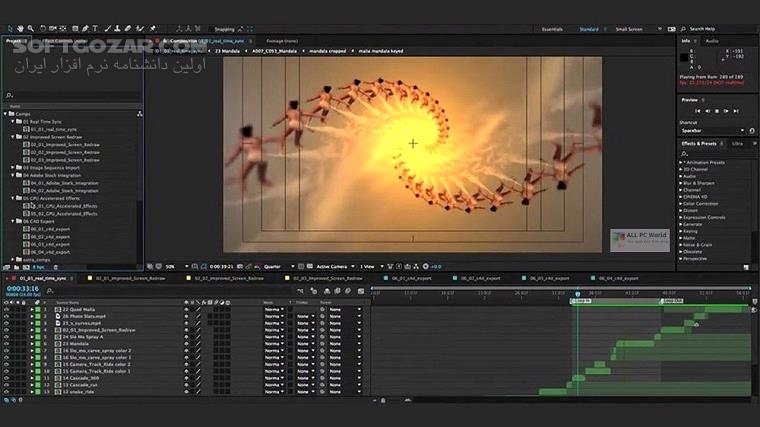Toggle visibility of 23 Mandala layer
Image resolution: width=760 pixels, height=427 pixels.
[7, 342]
